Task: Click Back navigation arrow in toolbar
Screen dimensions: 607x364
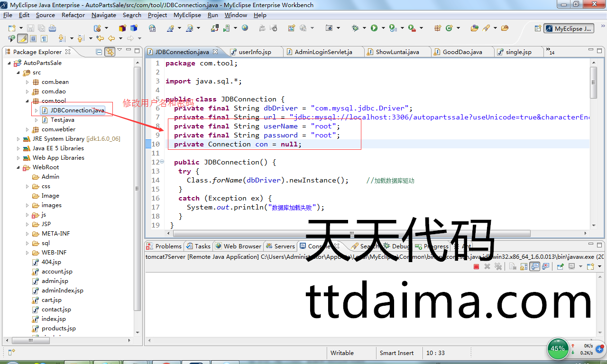Action: [111, 38]
